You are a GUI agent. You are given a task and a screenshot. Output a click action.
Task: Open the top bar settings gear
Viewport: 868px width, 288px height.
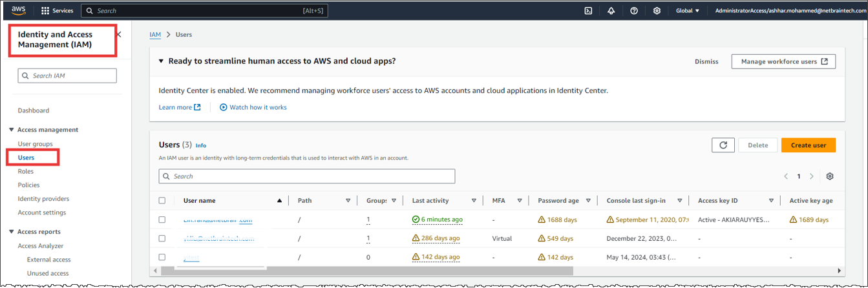657,10
